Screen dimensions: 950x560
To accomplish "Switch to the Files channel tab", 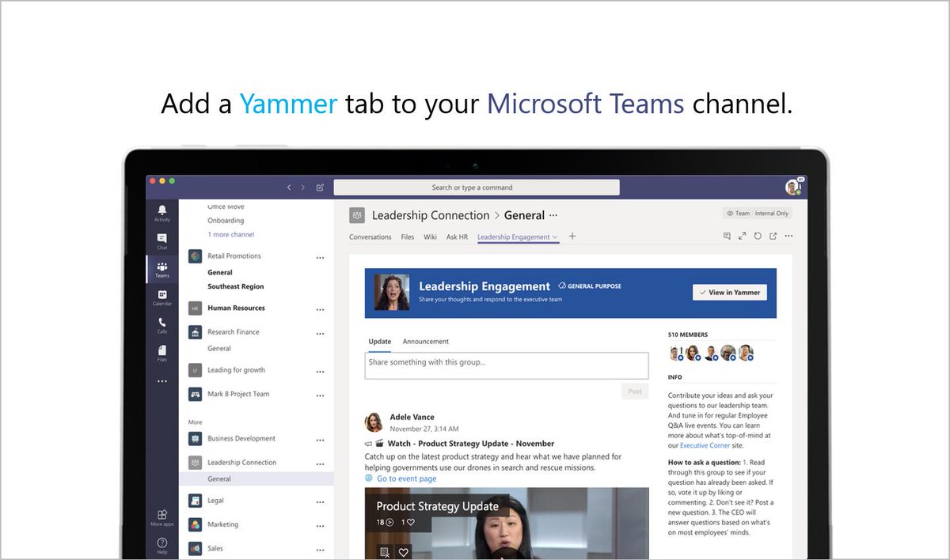I will tap(408, 236).
